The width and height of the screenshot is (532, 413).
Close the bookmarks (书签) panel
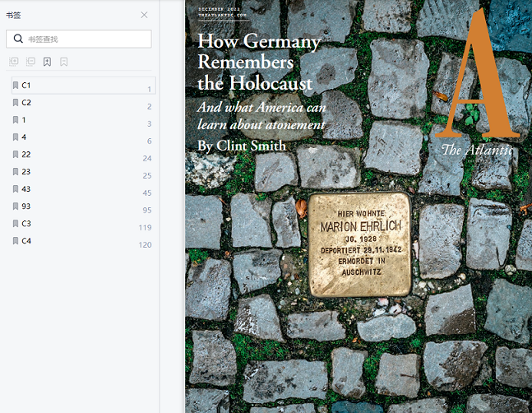[145, 15]
